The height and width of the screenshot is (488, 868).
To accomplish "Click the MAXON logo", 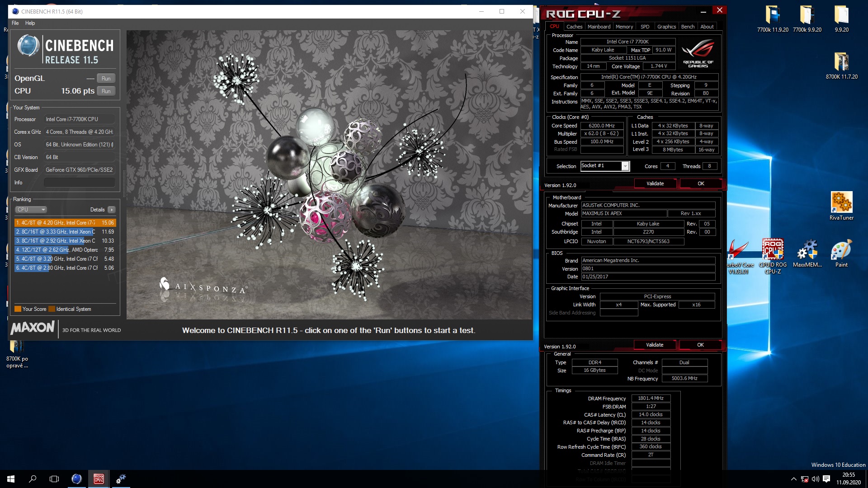I will [x=33, y=328].
